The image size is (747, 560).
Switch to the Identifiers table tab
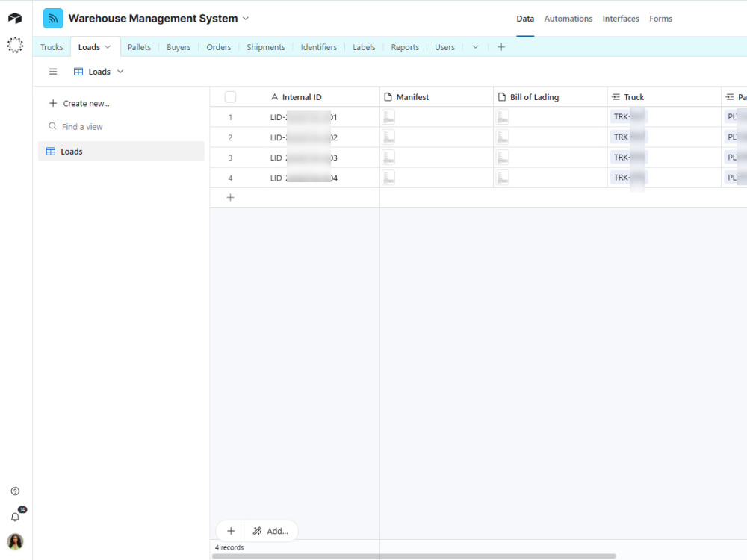pos(319,47)
